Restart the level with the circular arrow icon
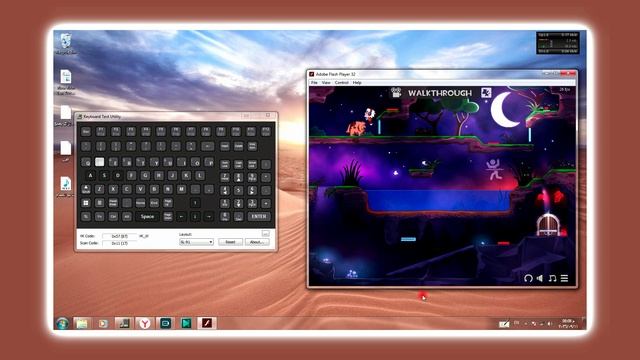The image size is (640, 360). tap(528, 278)
